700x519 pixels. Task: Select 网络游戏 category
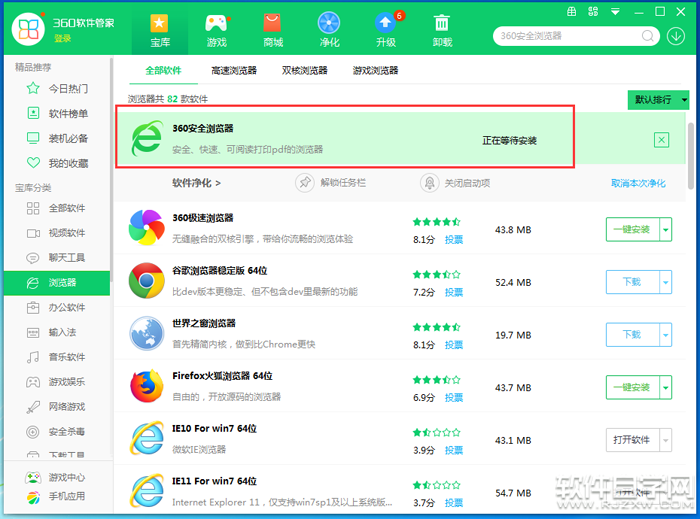click(x=57, y=407)
